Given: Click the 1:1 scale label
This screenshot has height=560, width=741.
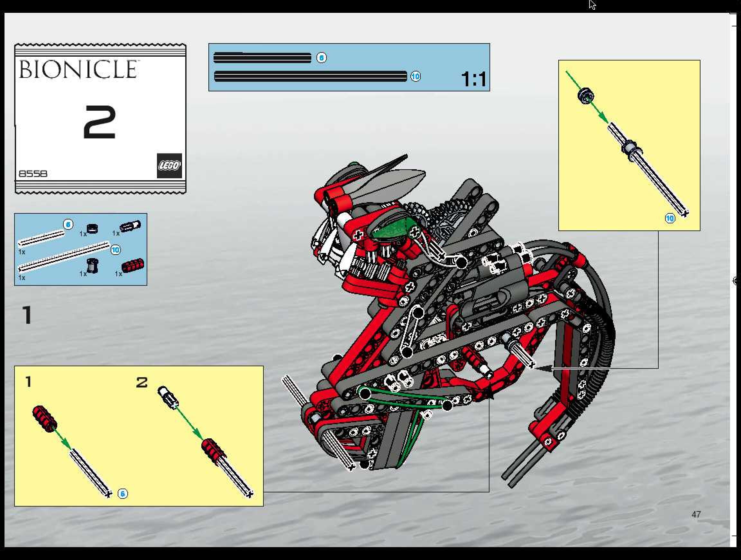Looking at the screenshot, I should coord(473,79).
